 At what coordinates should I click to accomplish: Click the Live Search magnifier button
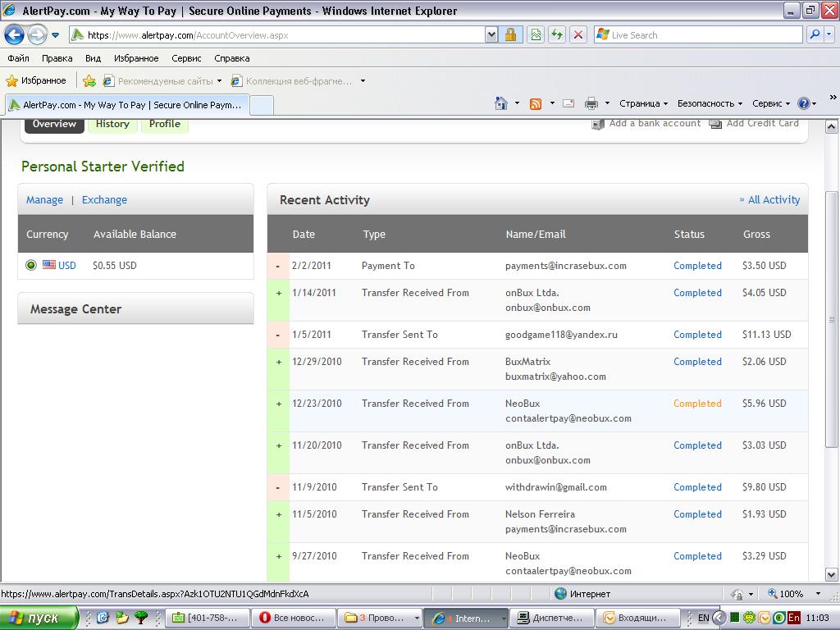[815, 34]
